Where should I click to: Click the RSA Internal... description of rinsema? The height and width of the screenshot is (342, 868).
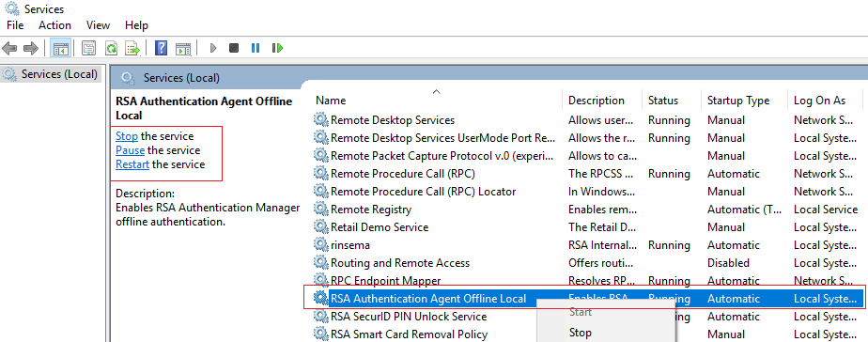click(x=602, y=244)
